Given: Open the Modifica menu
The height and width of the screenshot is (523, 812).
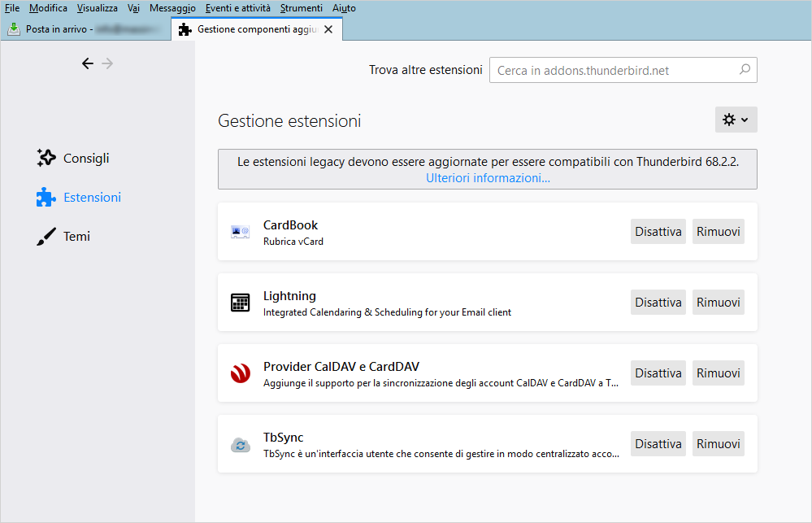Looking at the screenshot, I should (48, 8).
